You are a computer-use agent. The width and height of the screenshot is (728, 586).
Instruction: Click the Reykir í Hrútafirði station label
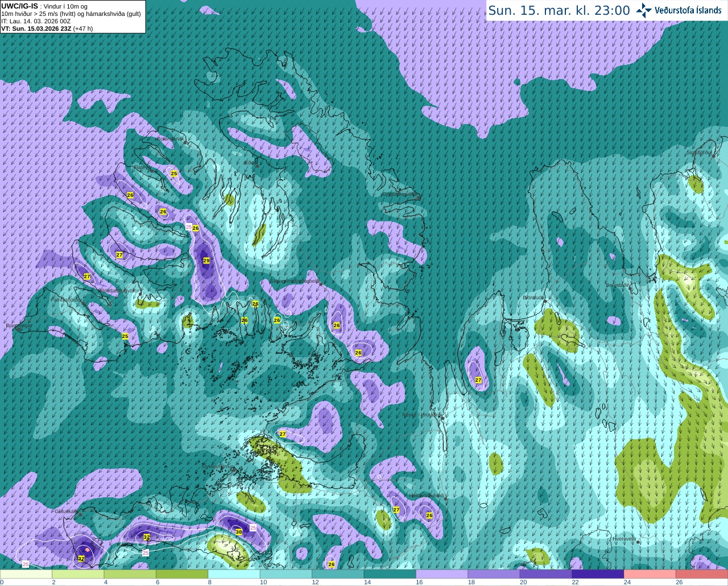tap(421, 415)
